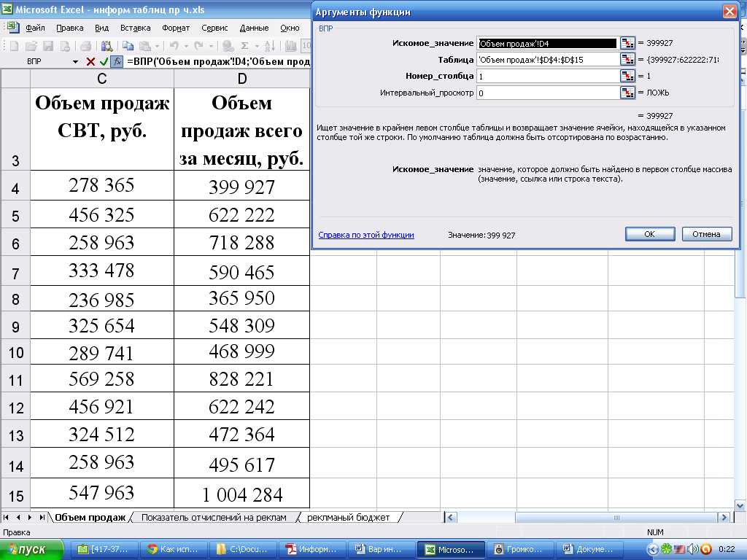747x560 pixels.
Task: Click the Undo arrow icon
Action: pos(174,46)
